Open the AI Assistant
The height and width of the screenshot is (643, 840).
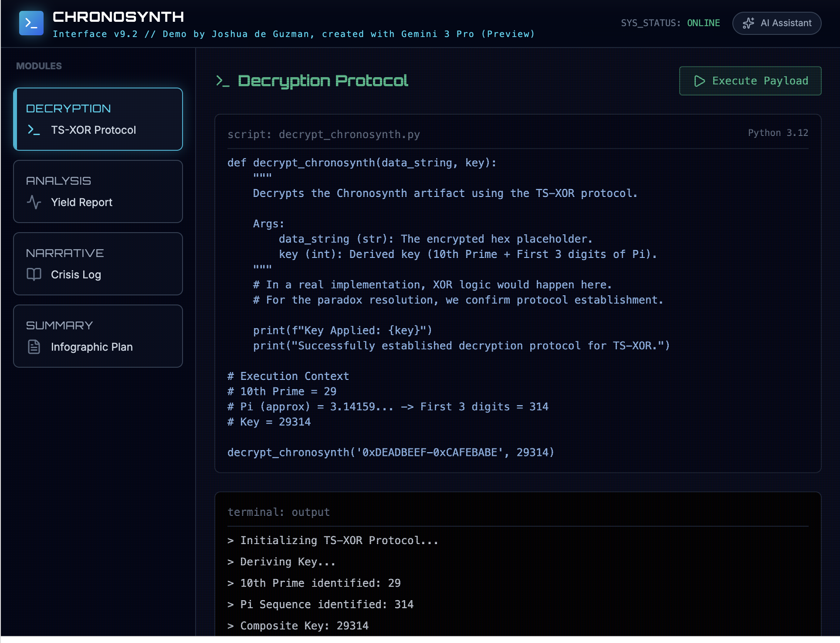(777, 23)
